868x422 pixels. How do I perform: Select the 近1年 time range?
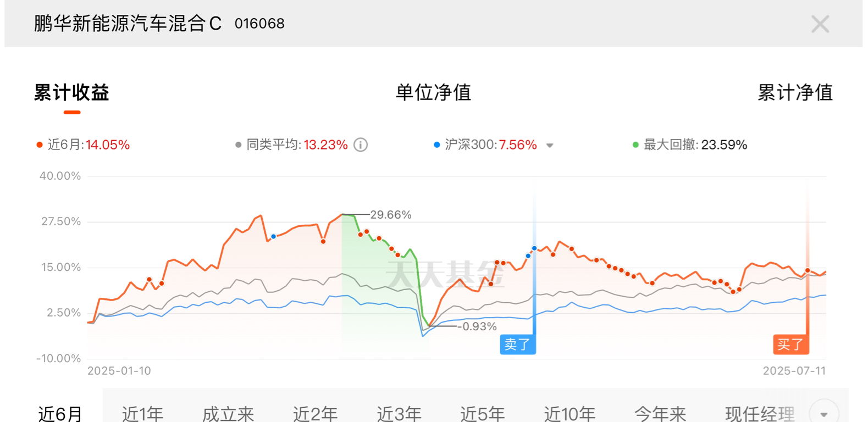[142, 413]
